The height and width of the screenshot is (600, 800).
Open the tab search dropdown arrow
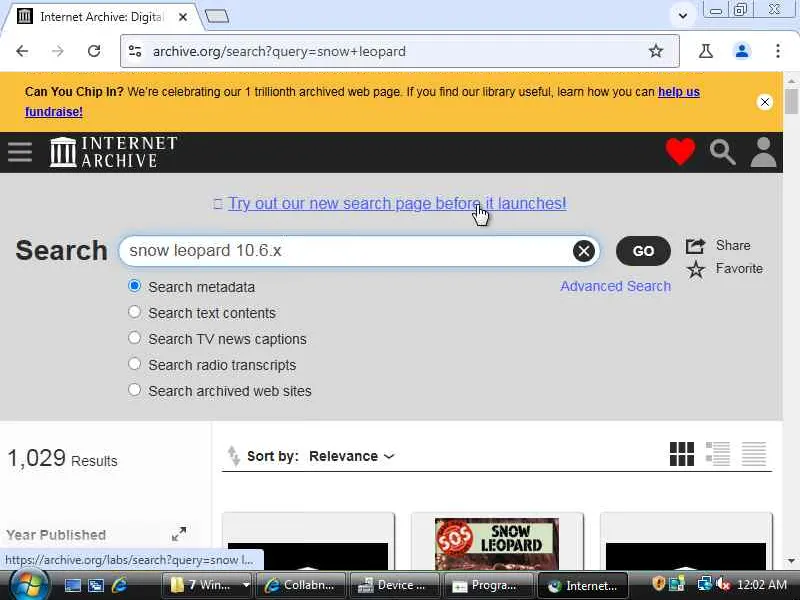pos(683,15)
